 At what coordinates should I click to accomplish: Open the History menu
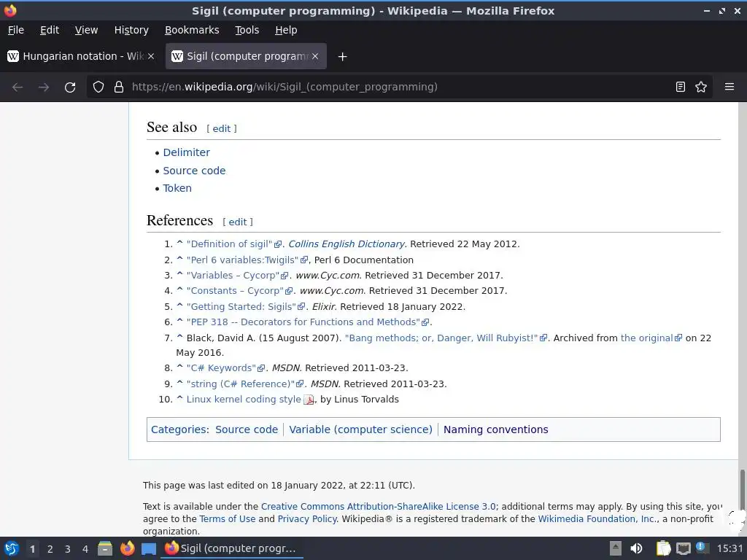pyautogui.click(x=131, y=30)
